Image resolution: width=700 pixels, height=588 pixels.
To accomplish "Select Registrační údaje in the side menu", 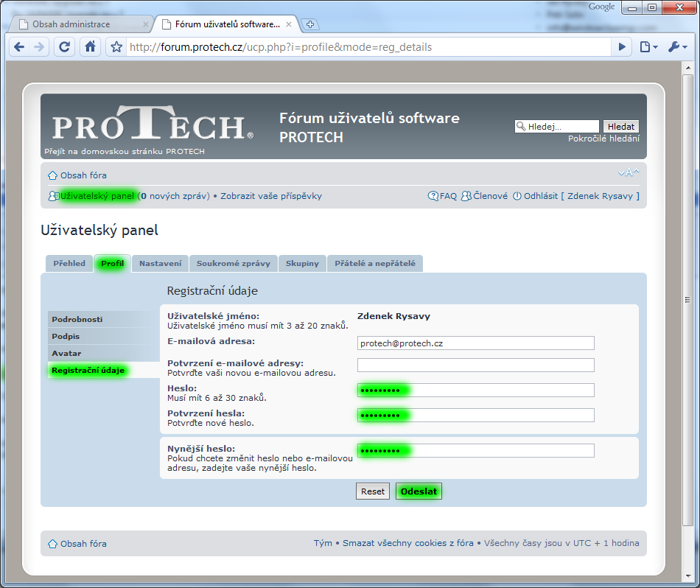I will pos(104,370).
